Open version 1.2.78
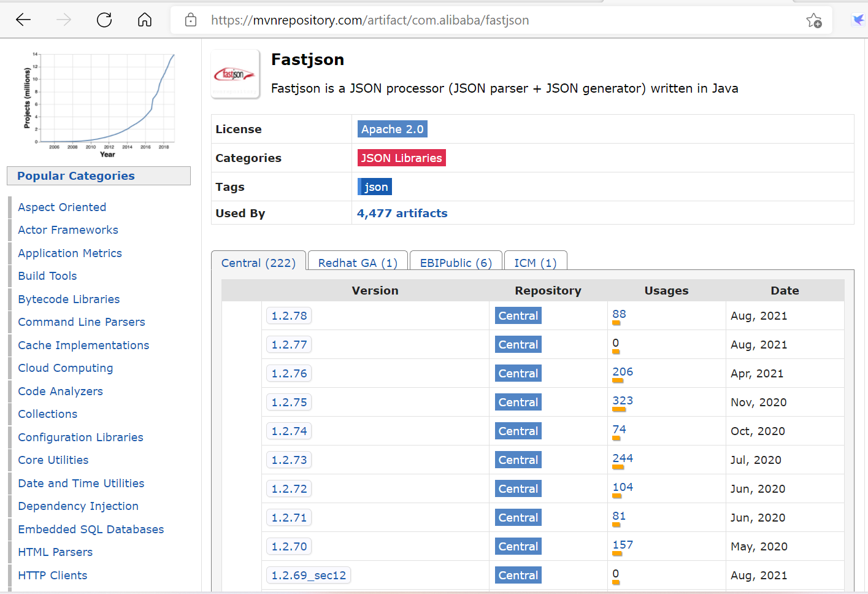This screenshot has height=594, width=868. click(x=289, y=315)
